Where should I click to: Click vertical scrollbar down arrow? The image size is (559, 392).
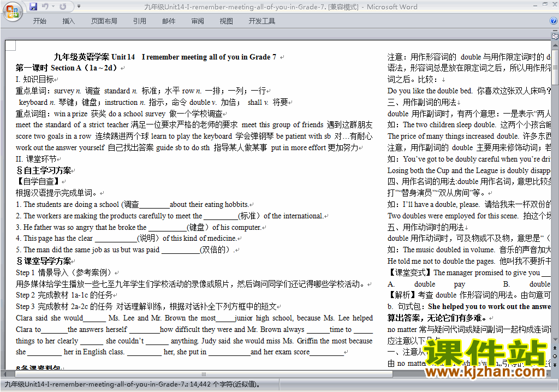(x=555, y=339)
